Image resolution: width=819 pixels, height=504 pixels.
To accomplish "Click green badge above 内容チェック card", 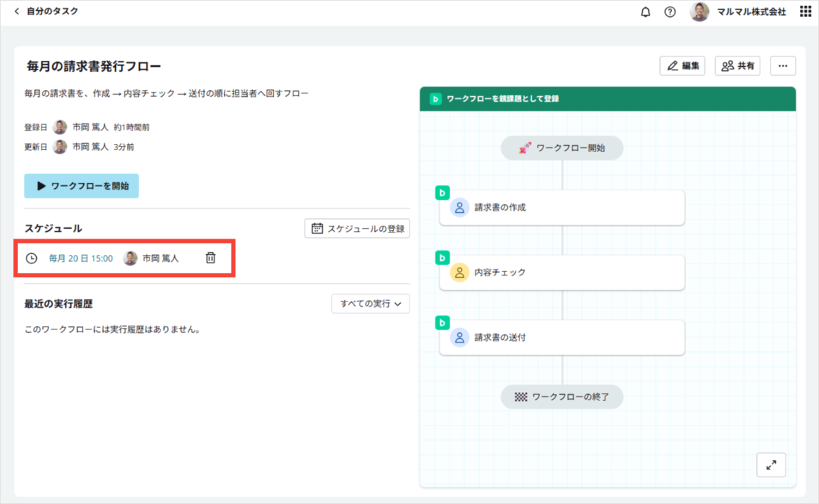I will coord(442,258).
